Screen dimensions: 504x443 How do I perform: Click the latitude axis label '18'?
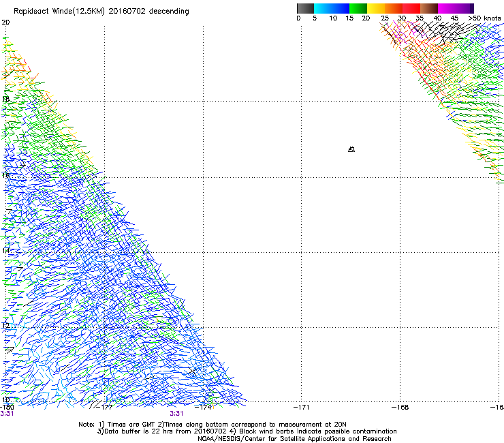pos(5,99)
